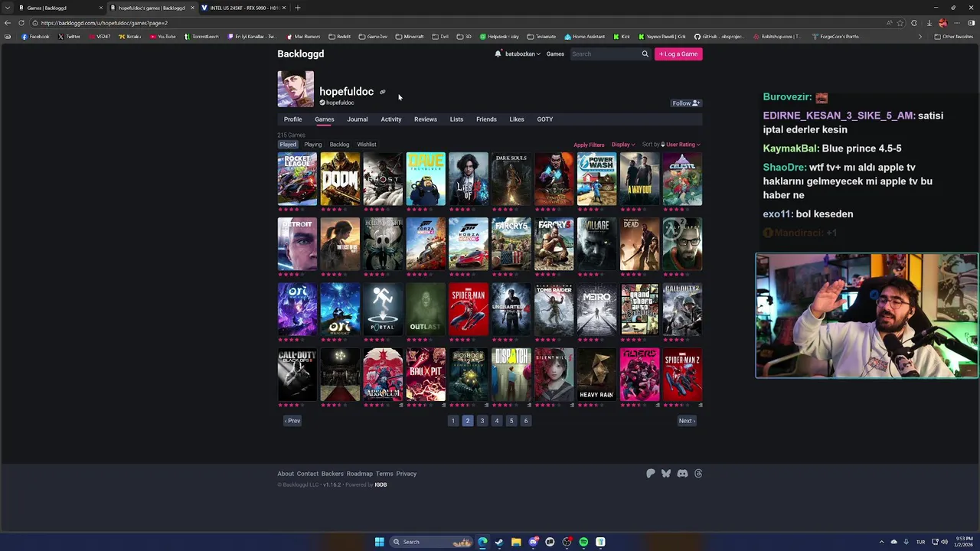Open Facebook bookmark in favorites bar
This screenshot has width=980, height=551.
tap(35, 36)
